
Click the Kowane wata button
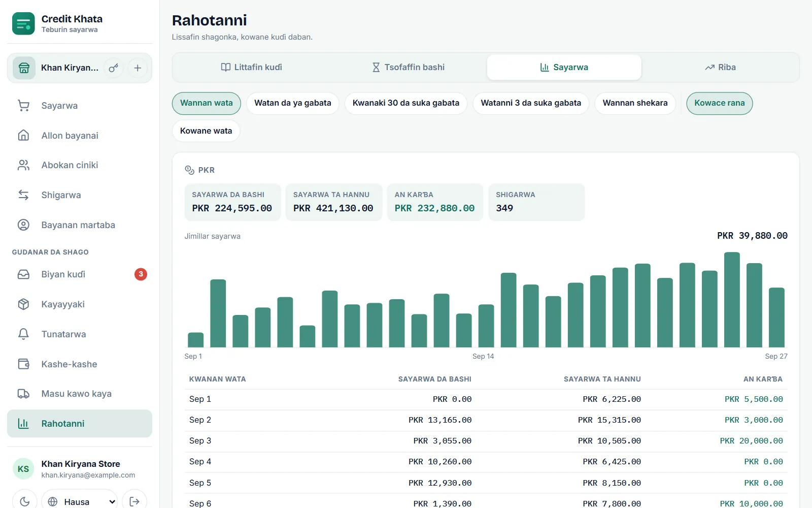tap(206, 131)
